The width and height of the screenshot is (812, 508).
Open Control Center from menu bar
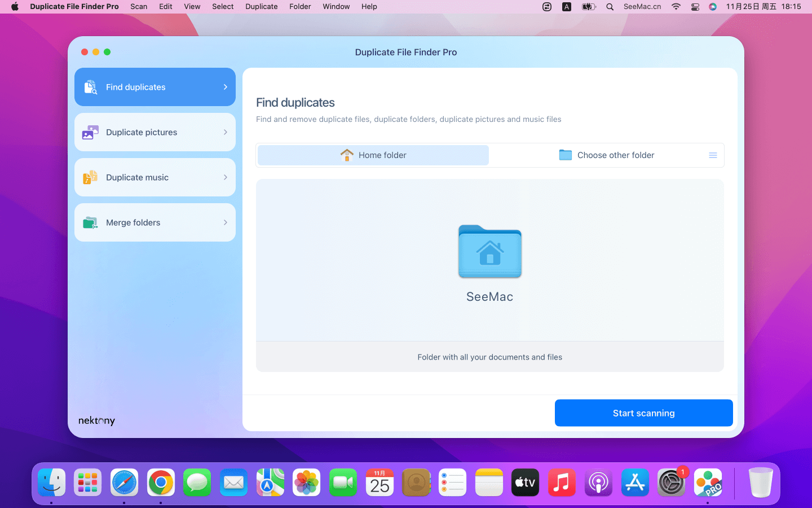(695, 7)
